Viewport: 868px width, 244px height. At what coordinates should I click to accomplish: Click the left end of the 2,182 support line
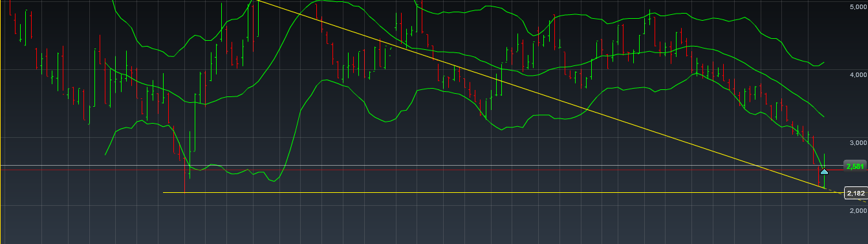pyautogui.click(x=164, y=192)
